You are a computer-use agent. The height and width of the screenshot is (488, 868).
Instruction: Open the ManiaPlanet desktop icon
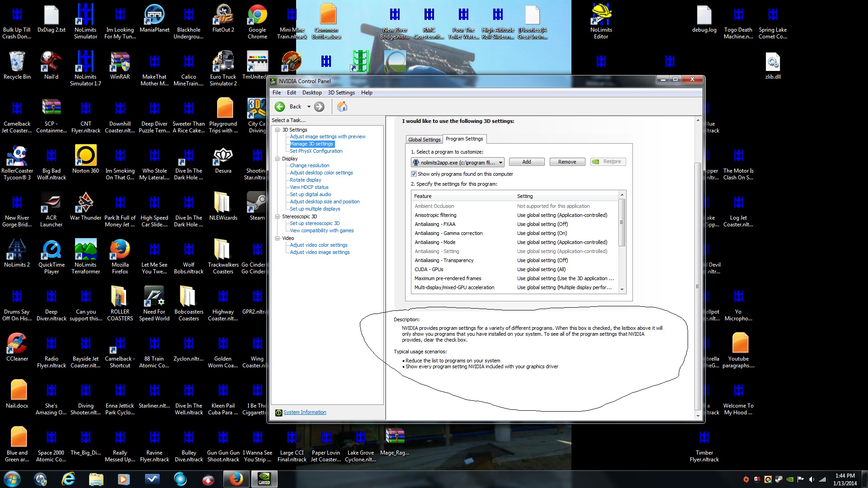154,19
